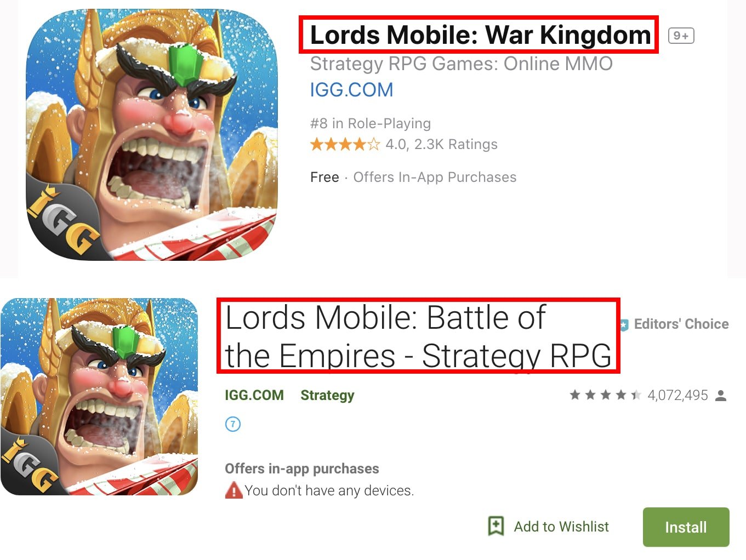Click the App Store Lords Mobile app icon
Viewport: 746px width, 560px height.
tap(152, 134)
